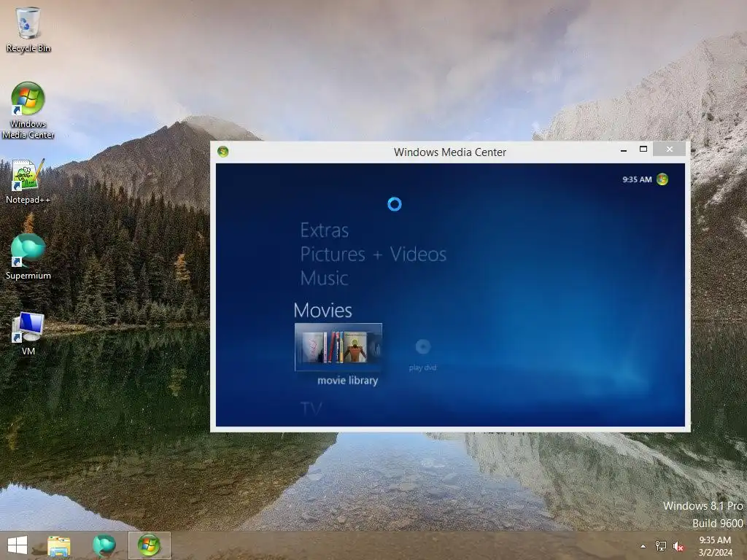Select the Pictures + Videos category

pyautogui.click(x=373, y=254)
